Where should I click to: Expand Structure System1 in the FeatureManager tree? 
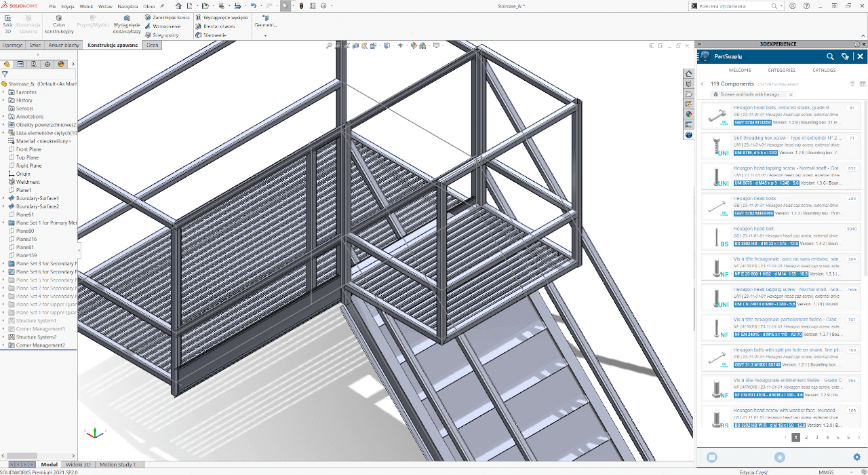pos(3,320)
